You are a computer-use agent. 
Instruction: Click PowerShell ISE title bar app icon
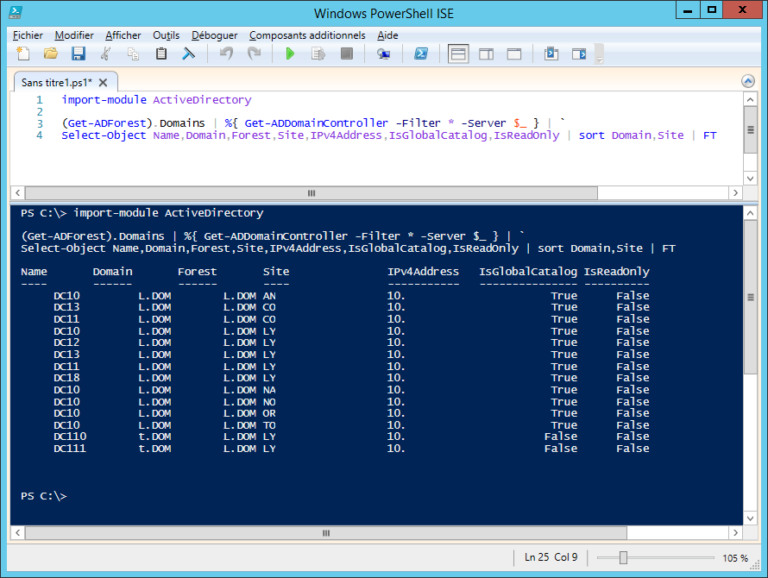coord(16,13)
